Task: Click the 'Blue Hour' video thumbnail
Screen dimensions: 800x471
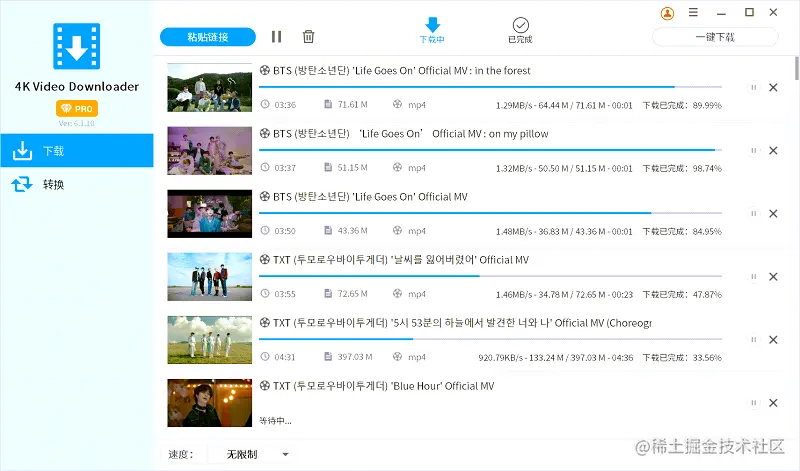Action: coord(210,403)
